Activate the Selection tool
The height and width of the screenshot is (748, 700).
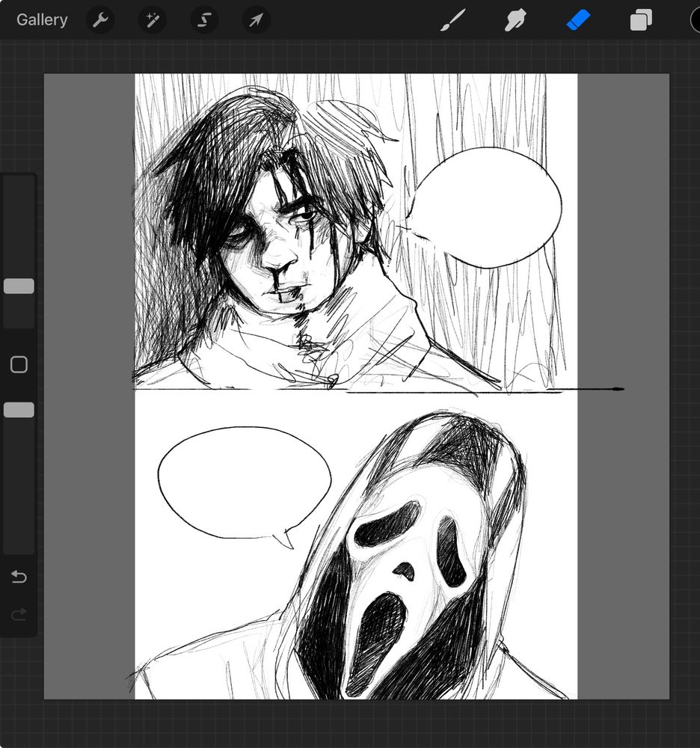click(205, 20)
